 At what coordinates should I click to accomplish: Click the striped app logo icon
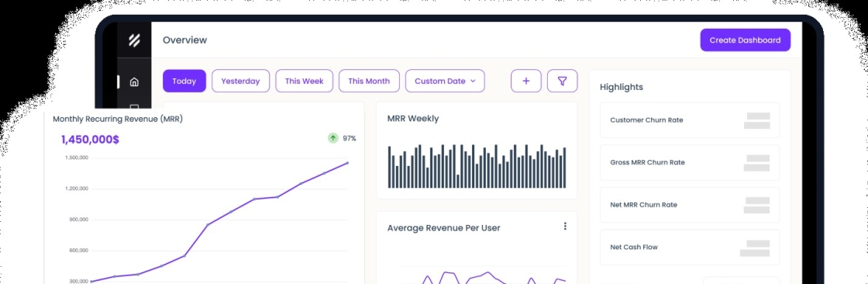click(x=134, y=40)
